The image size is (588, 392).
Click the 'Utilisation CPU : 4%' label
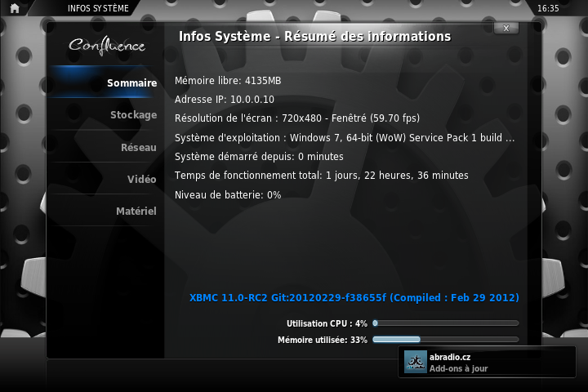(x=327, y=323)
